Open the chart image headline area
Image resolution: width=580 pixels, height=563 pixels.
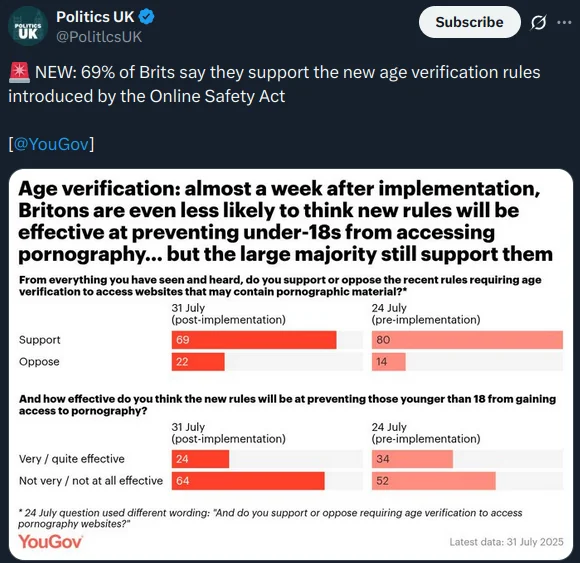286,222
